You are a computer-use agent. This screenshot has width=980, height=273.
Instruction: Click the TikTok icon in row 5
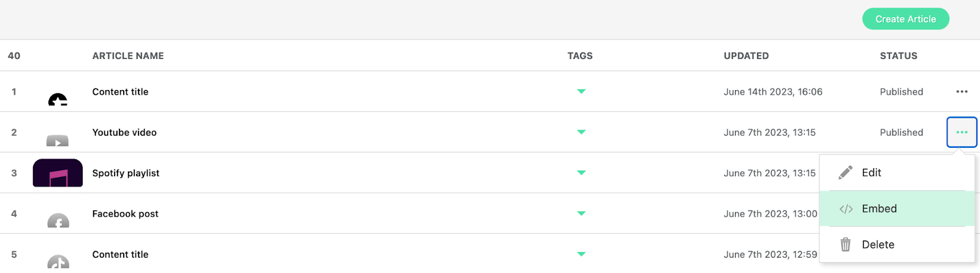coord(58,261)
